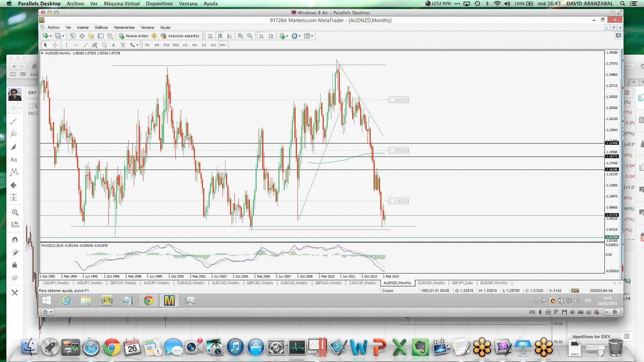
Task: Open the Insertar menu
Action: tap(83, 27)
